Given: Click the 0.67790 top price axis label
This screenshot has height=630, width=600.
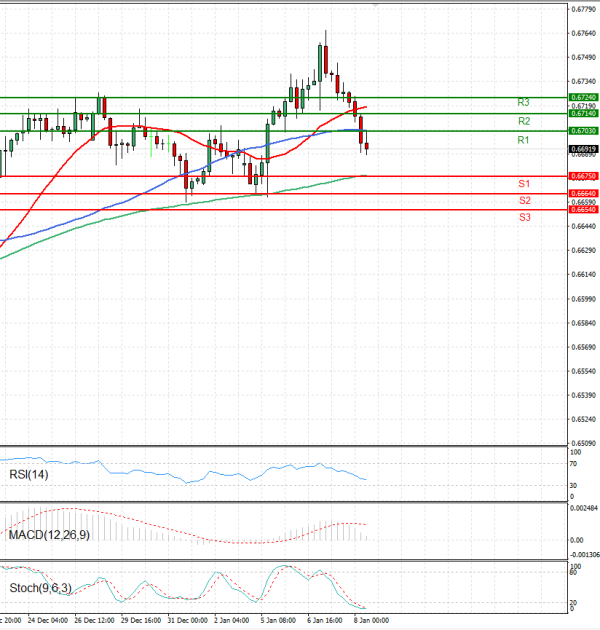Looking at the screenshot, I should point(583,10).
